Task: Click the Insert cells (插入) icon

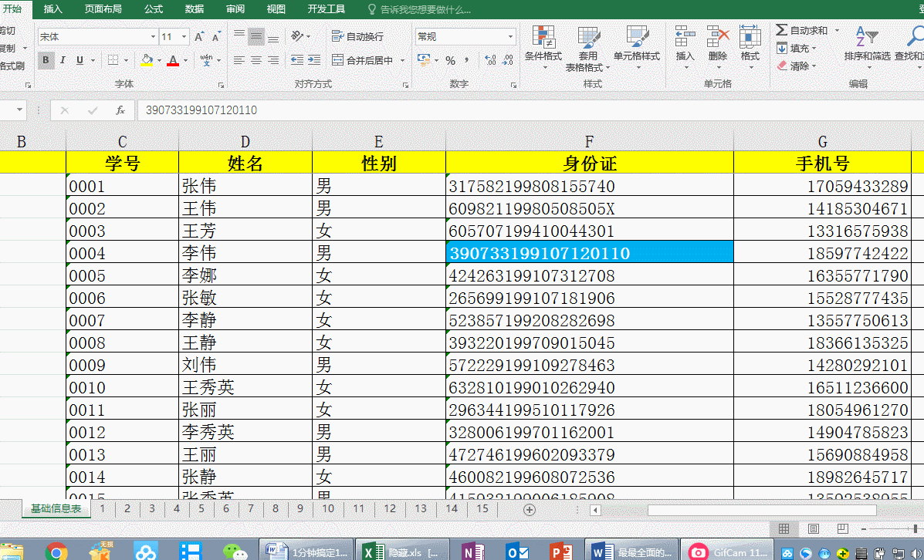Action: [685, 38]
